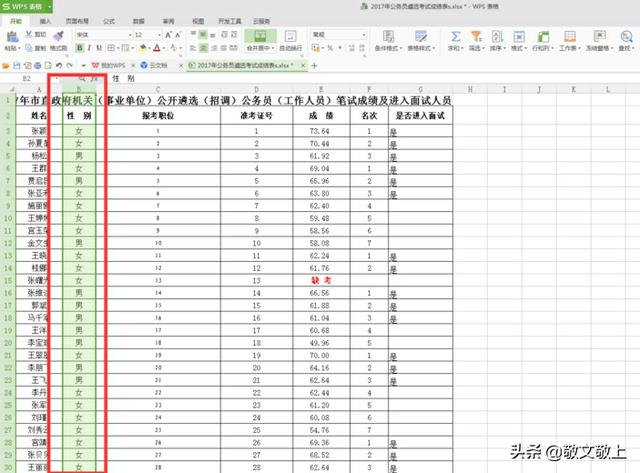Click the score cell 73.64

[x=321, y=131]
